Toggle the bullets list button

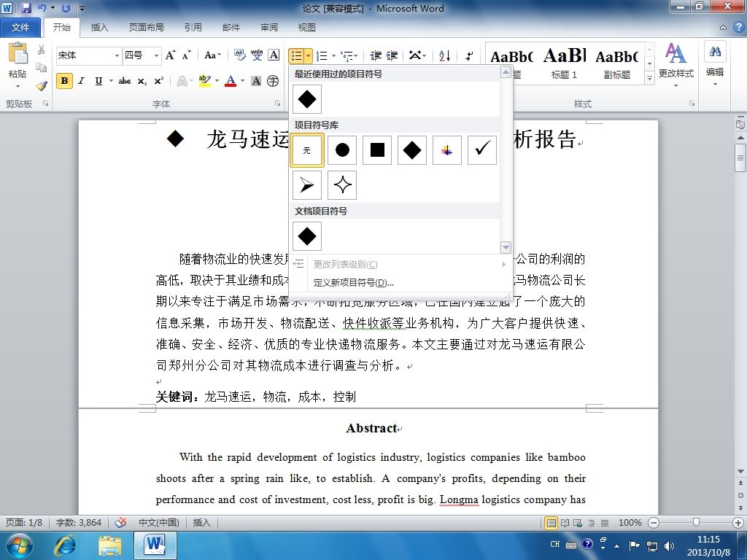(x=296, y=55)
